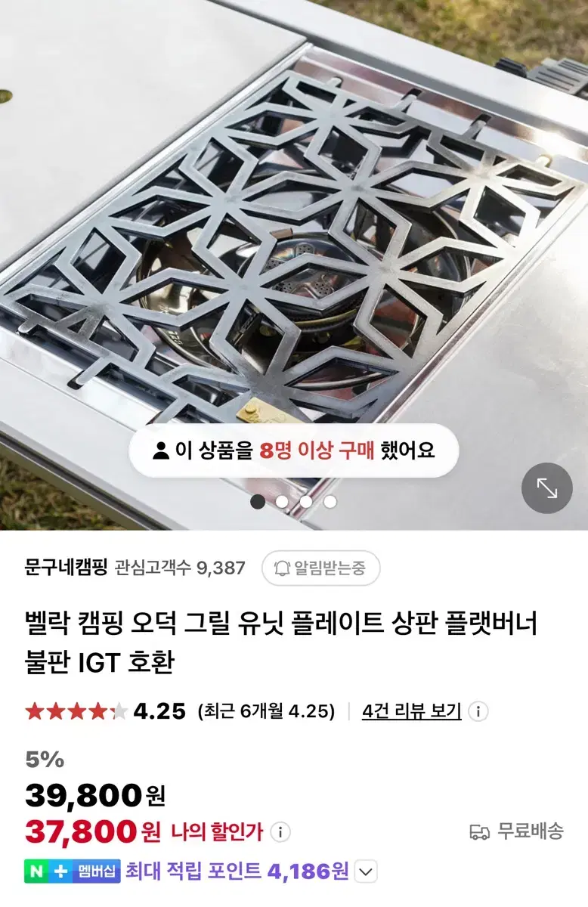This screenshot has width=588, height=907.
Task: Tap the delivery truck icon
Action: 479,832
